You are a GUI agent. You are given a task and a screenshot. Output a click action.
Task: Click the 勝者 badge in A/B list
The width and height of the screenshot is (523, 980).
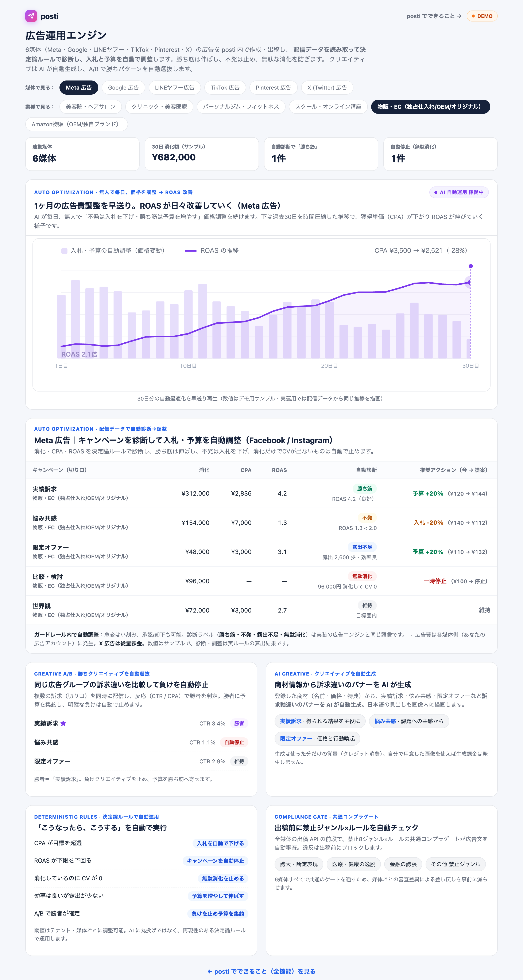coord(239,724)
